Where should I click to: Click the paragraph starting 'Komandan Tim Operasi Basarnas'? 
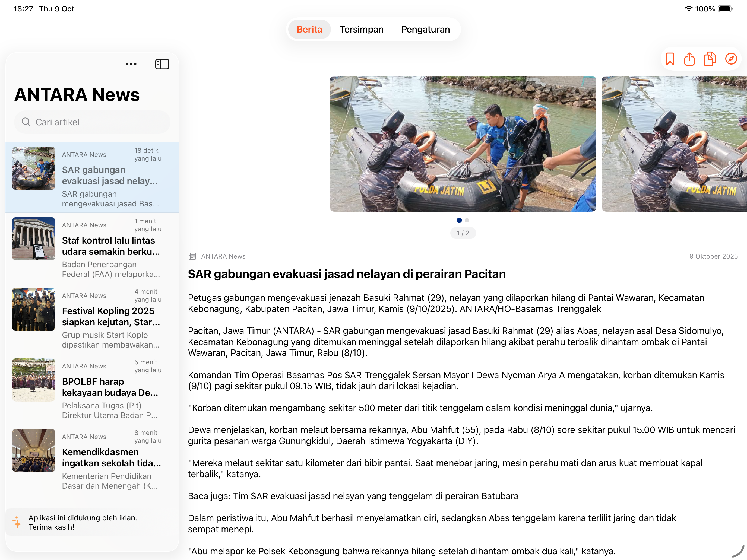click(456, 380)
